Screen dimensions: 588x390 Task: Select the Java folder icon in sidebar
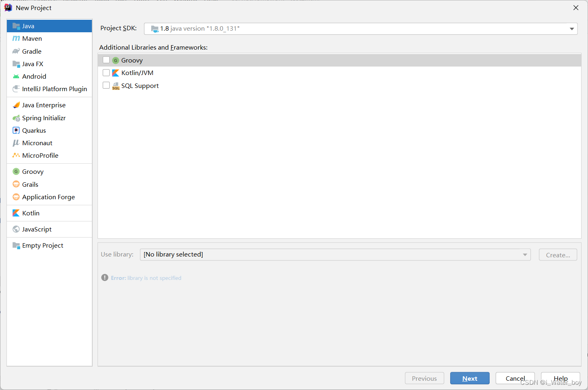coord(16,26)
